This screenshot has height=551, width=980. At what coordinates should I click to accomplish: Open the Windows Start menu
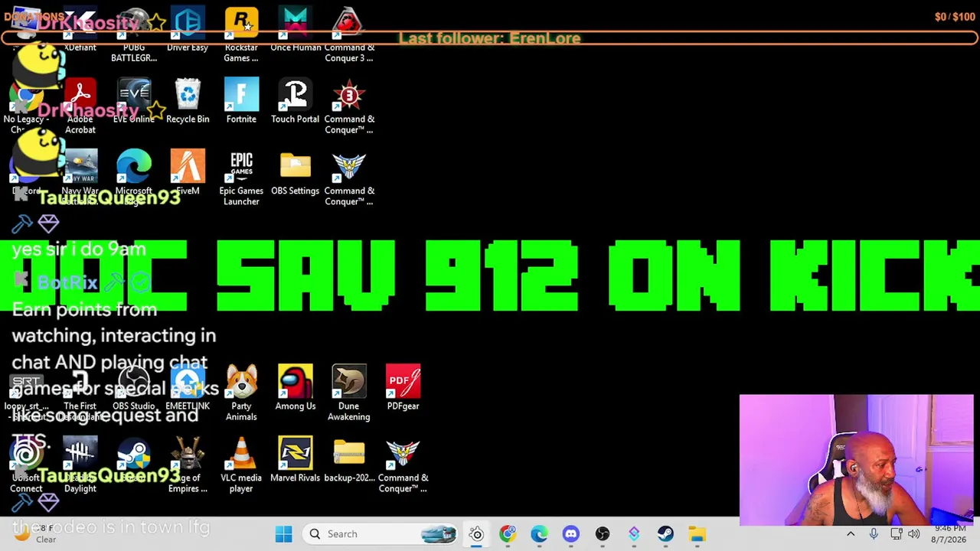283,534
